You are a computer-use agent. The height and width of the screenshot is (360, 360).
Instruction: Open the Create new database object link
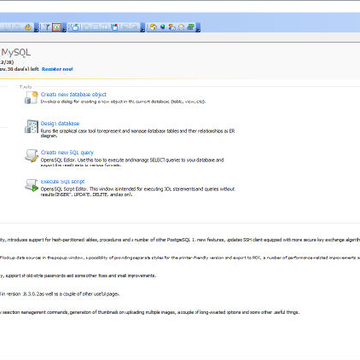point(74,94)
